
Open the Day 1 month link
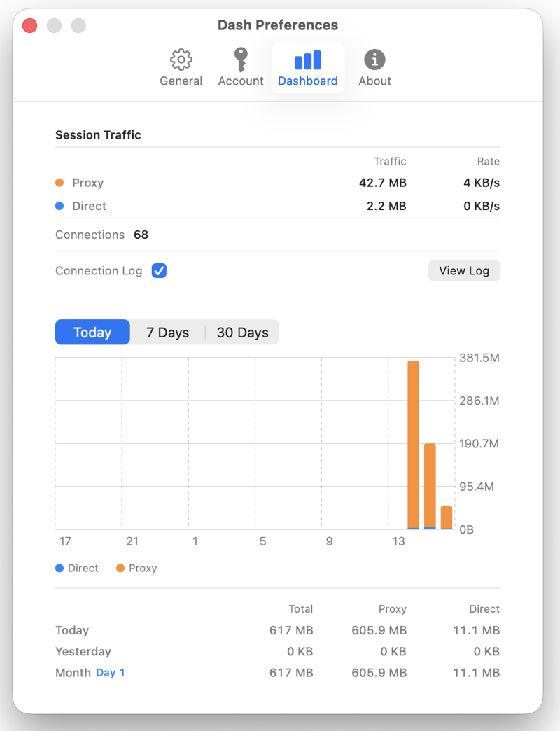click(109, 672)
